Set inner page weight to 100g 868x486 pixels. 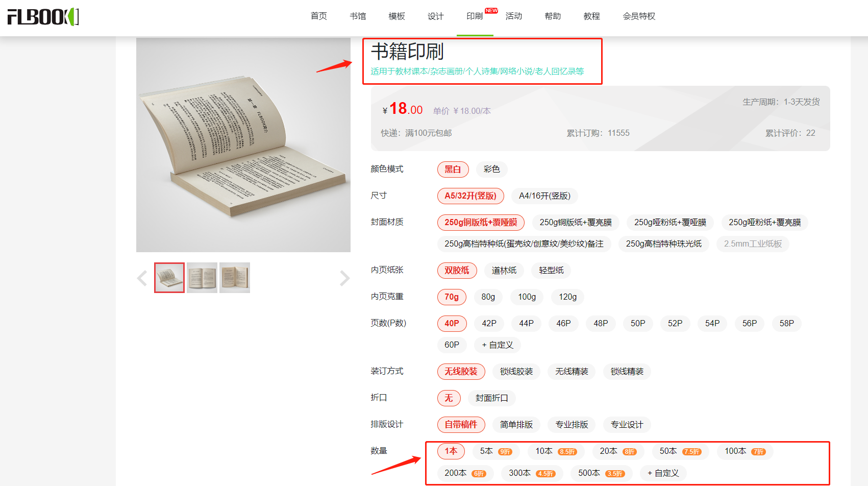(x=527, y=297)
